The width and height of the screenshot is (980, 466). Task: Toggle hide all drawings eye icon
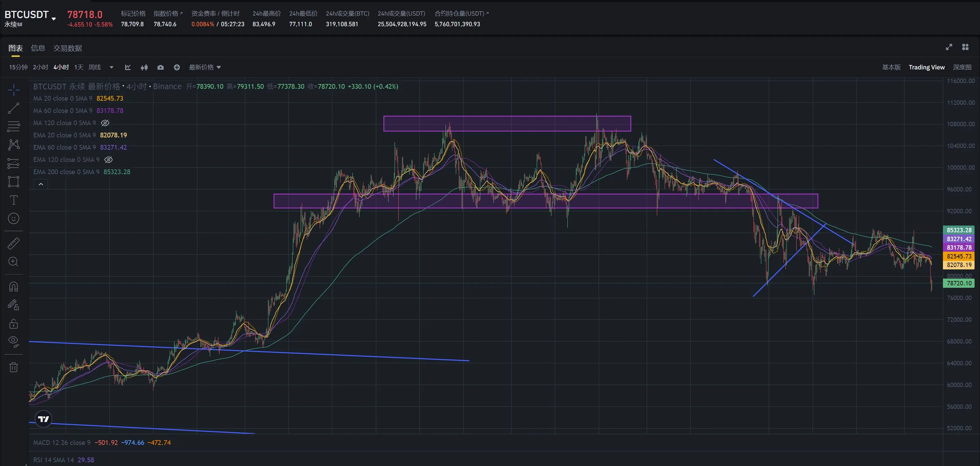pyautogui.click(x=14, y=342)
